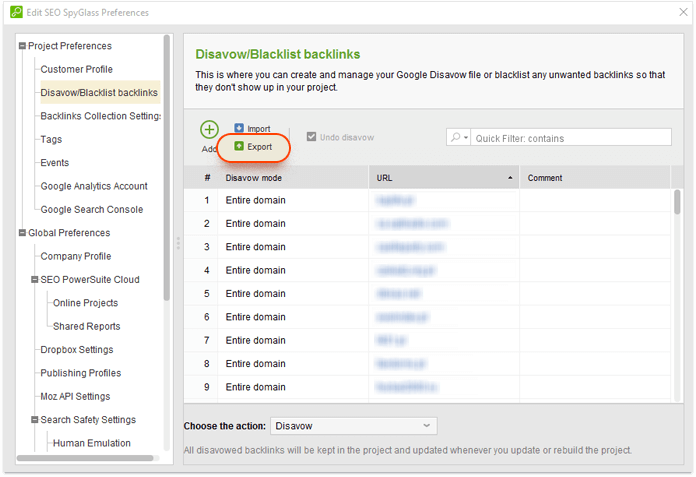The height and width of the screenshot is (477, 696).
Task: Sort by the Disavow mode column header
Action: click(x=293, y=178)
